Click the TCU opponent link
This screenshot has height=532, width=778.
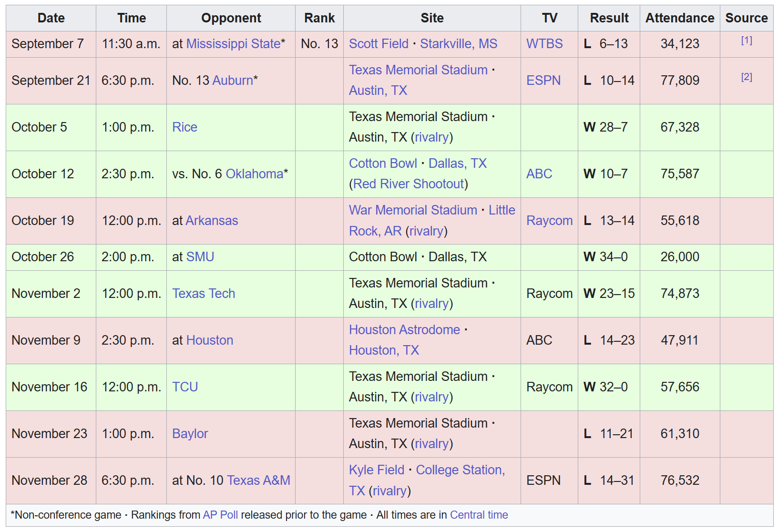click(x=185, y=387)
